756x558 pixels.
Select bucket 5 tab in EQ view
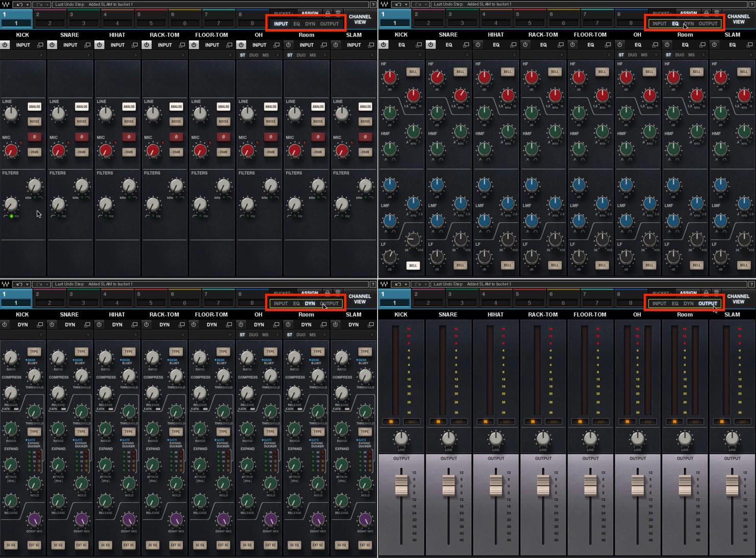tap(529, 19)
